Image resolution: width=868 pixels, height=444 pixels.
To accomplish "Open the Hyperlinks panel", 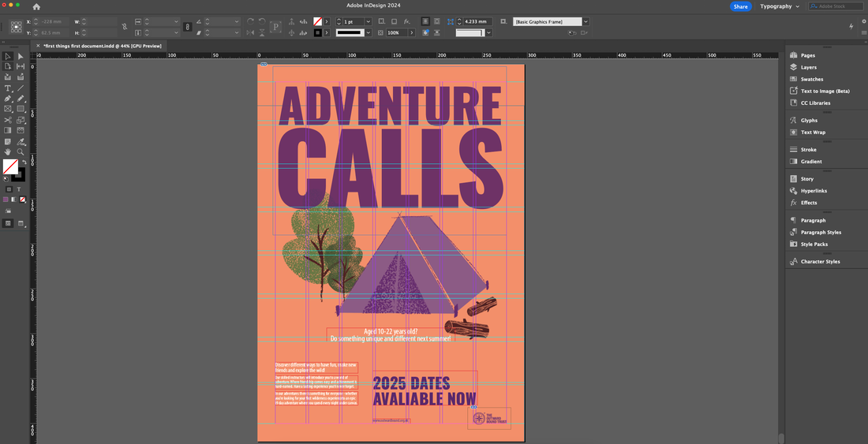I will (x=814, y=191).
